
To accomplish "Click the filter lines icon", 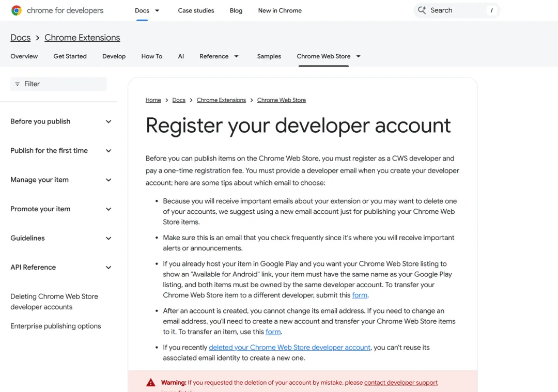I will 18,84.
